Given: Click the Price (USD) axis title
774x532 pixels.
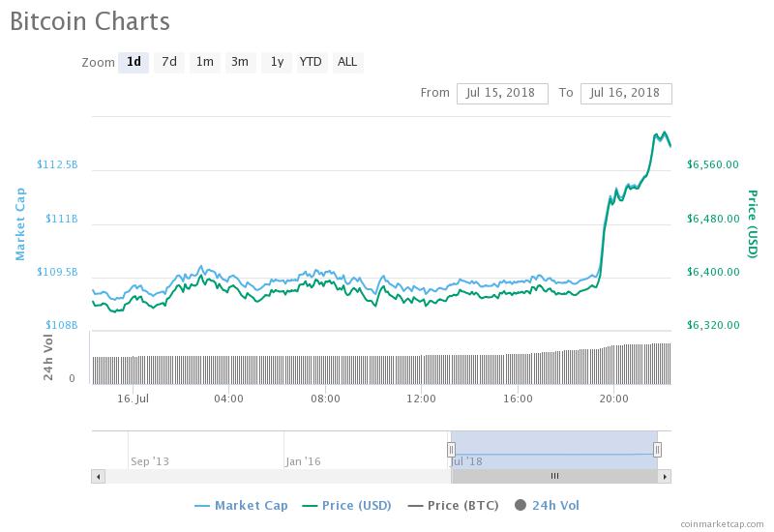Looking at the screenshot, I should pyautogui.click(x=752, y=223).
